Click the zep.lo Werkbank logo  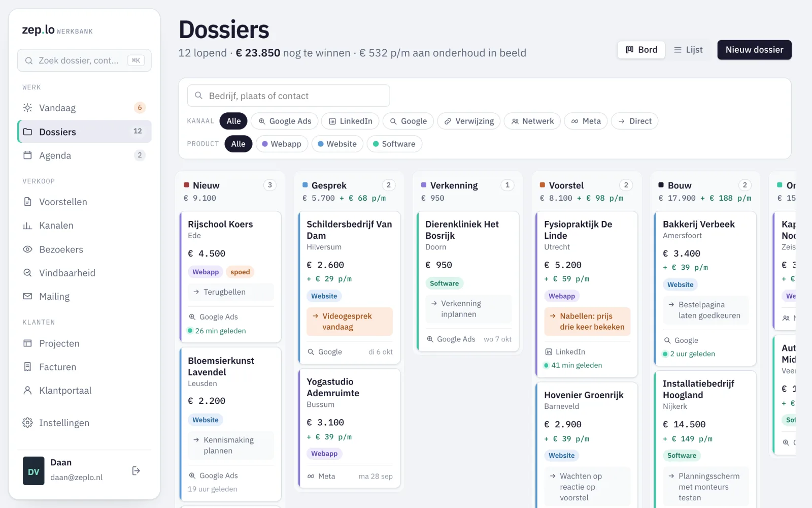(57, 30)
